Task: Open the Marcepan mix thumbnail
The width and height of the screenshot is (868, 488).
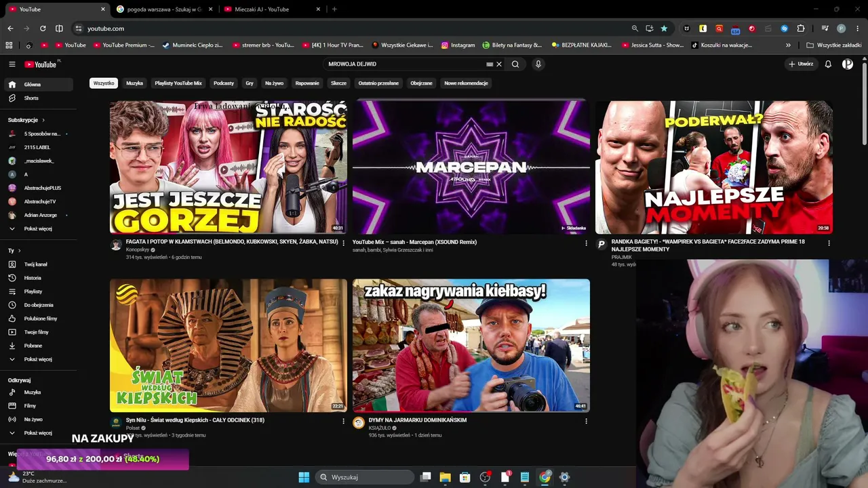Action: coord(471,167)
